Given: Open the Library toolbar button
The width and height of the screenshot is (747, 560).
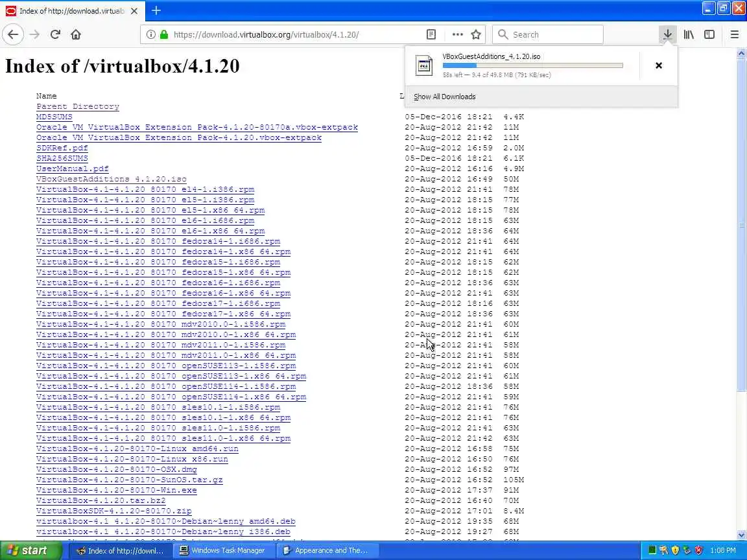Looking at the screenshot, I should (689, 34).
